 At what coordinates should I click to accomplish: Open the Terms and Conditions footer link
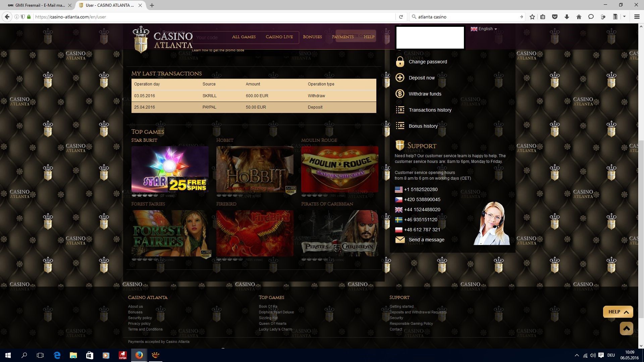145,329
